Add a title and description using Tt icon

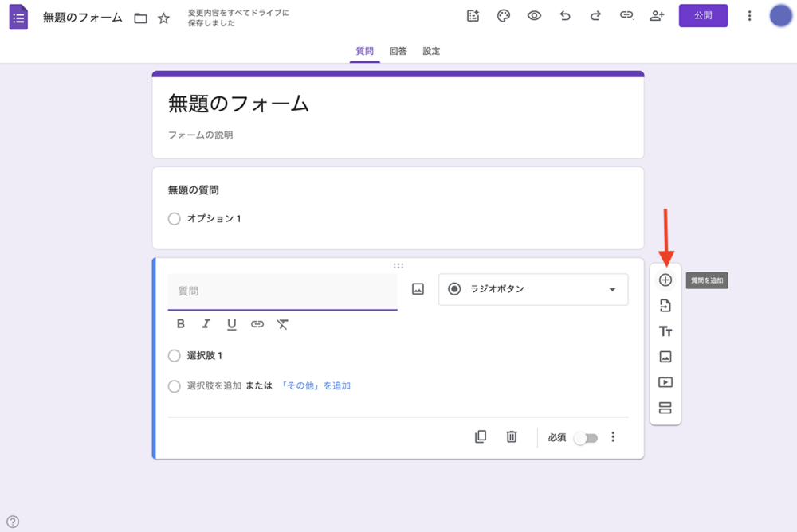point(665,331)
